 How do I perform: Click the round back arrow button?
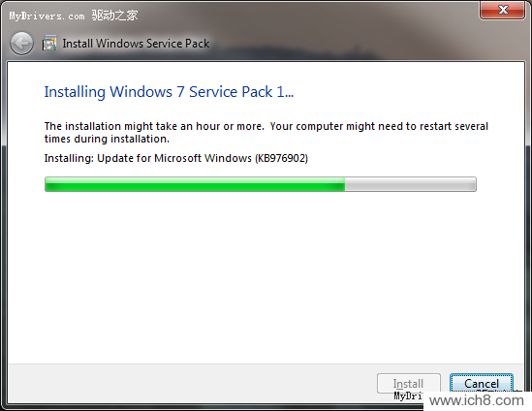click(x=21, y=44)
